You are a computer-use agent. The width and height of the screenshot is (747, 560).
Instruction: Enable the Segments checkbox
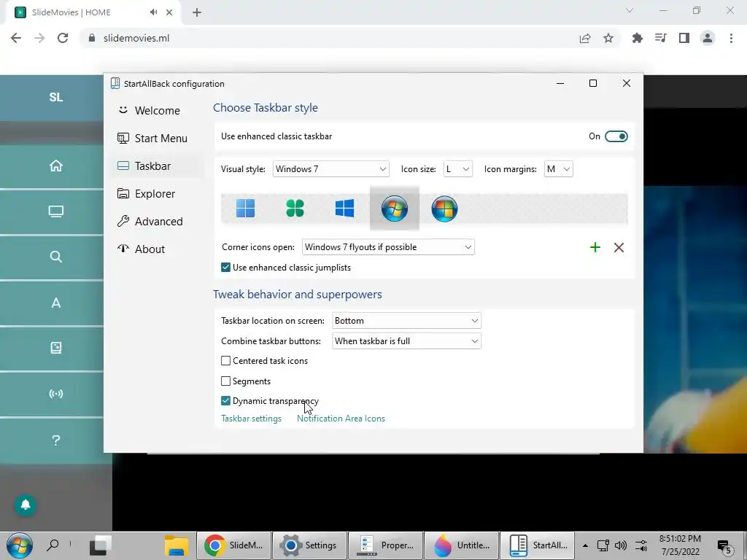coord(226,381)
